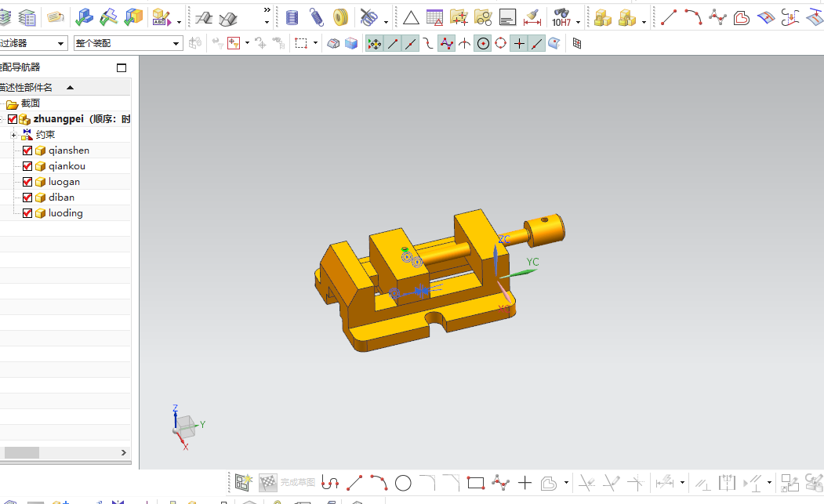824x504 pixels.
Task: Toggle the diban component checkbox
Action: pyautogui.click(x=27, y=198)
